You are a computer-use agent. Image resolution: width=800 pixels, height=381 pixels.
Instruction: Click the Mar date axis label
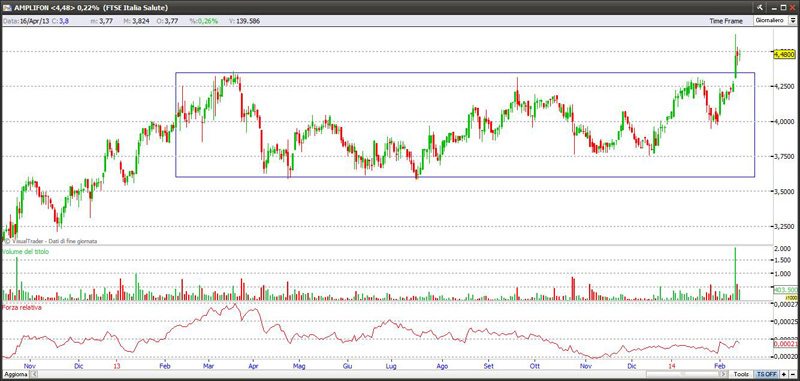[208, 366]
